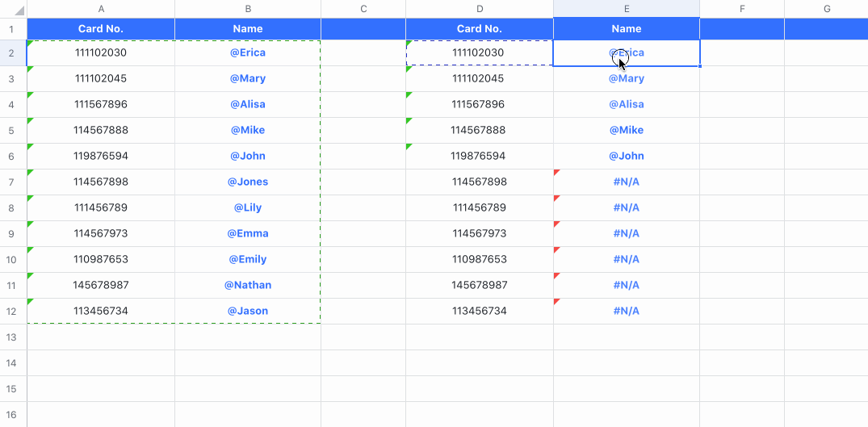
Task: Click the @Jason mention
Action: point(248,311)
